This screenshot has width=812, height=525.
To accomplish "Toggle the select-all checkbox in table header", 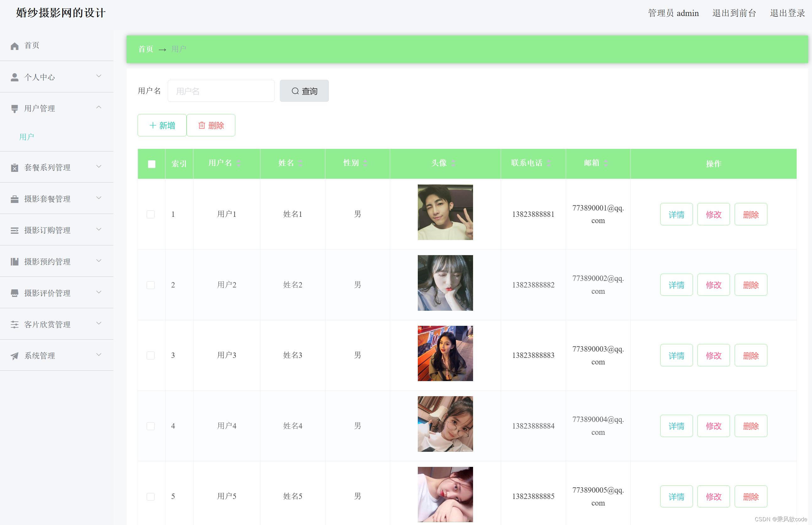I will 152,164.
